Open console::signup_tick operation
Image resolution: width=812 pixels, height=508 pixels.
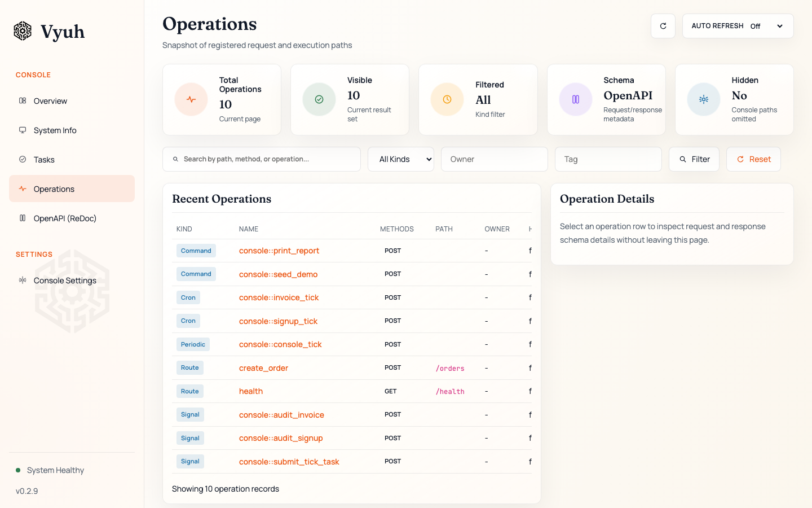278,321
